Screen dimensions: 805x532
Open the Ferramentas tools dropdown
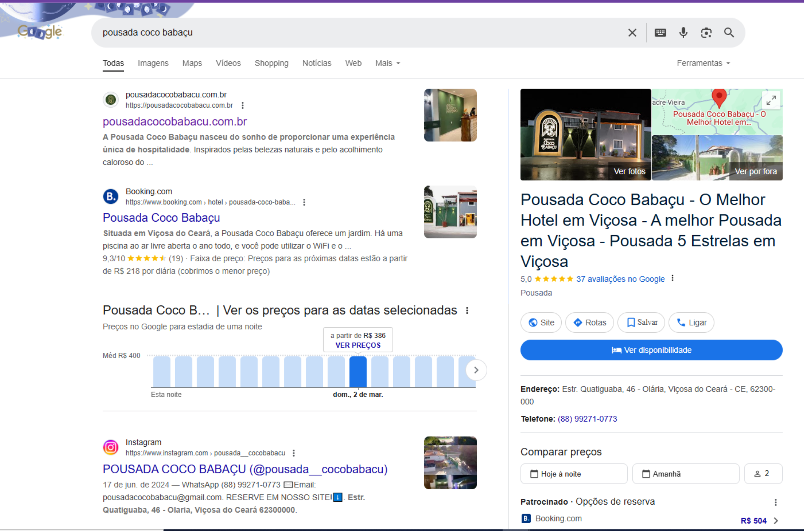(x=703, y=63)
